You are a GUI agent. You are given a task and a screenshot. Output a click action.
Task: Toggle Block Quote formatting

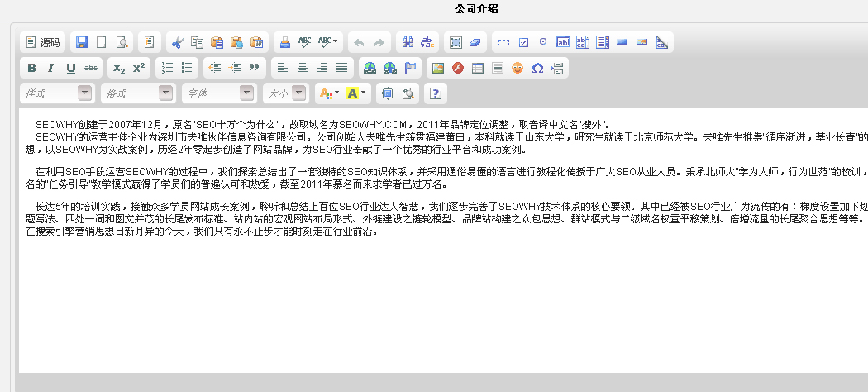(x=255, y=68)
